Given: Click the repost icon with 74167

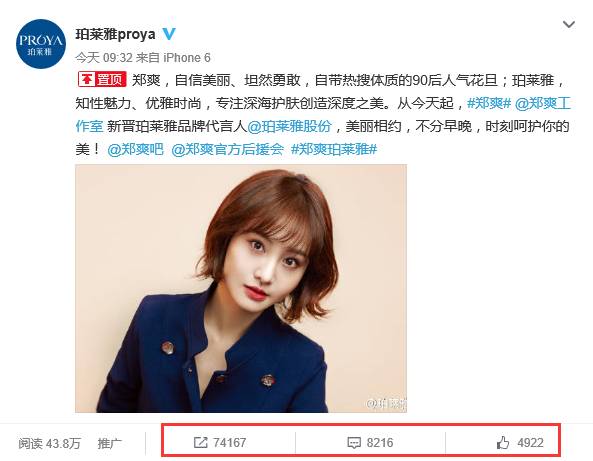Looking at the screenshot, I should click(200, 442).
